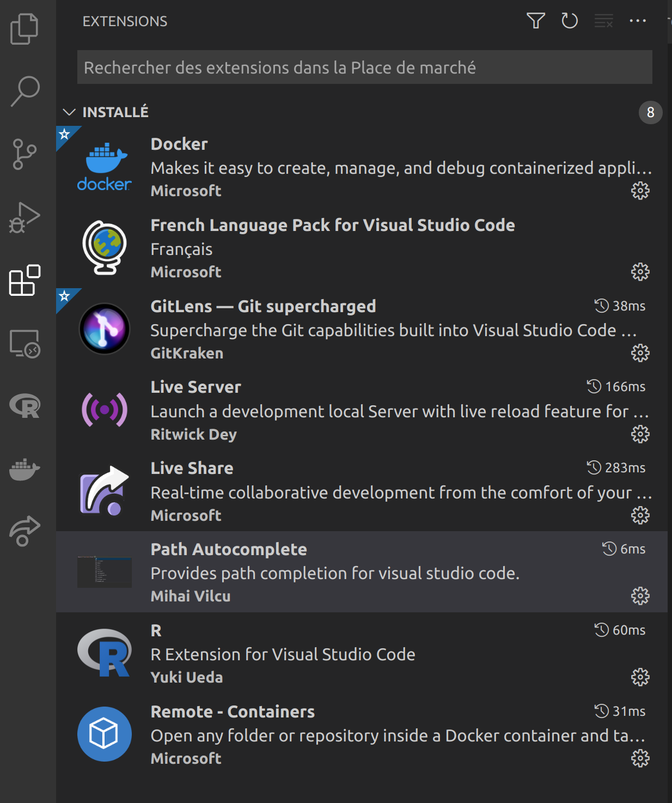Open the manage gear for Live Share

point(640,515)
